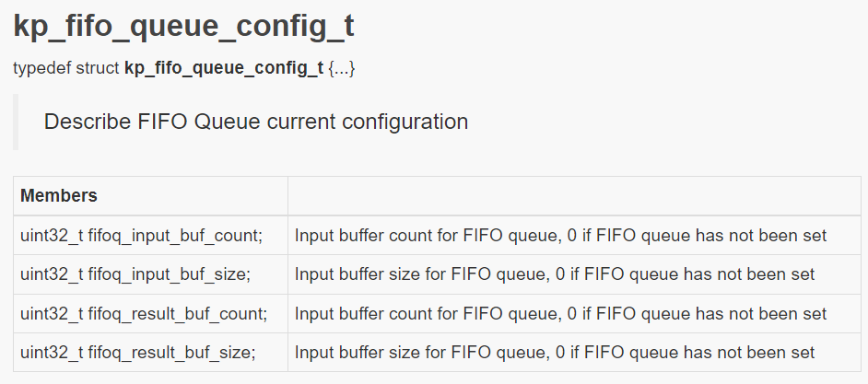868x384 pixels.
Task: Click the Describe FIFO Queue current configuration quote
Action: pyautogui.click(x=256, y=122)
